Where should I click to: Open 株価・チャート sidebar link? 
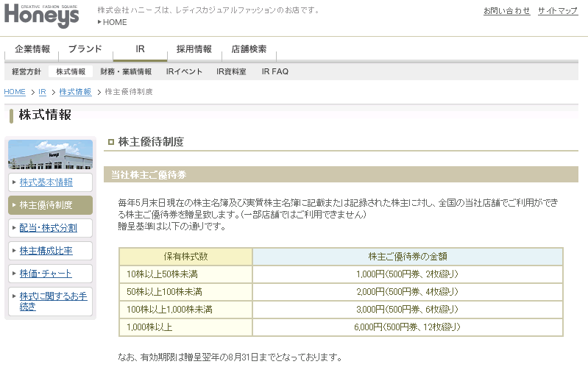tap(46, 274)
